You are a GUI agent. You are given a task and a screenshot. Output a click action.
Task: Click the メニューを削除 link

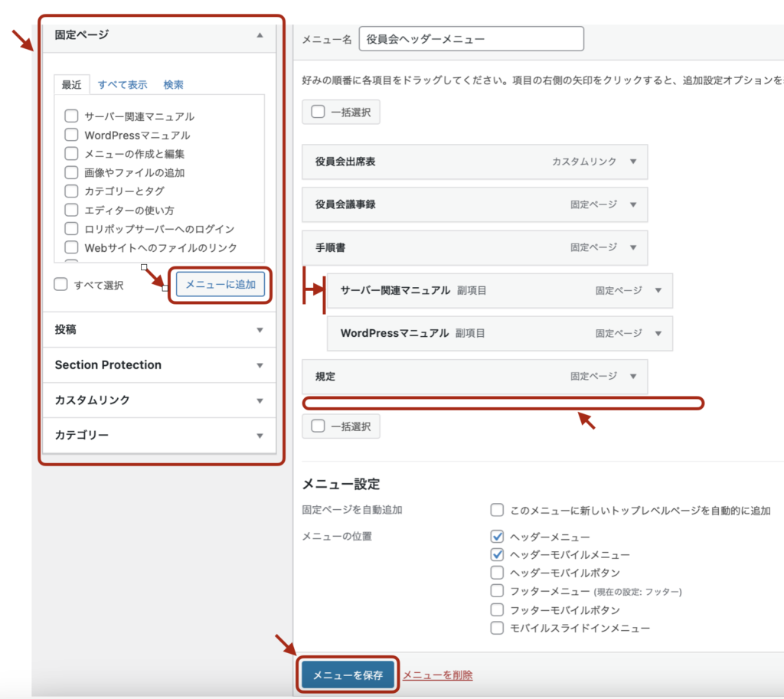pyautogui.click(x=437, y=675)
